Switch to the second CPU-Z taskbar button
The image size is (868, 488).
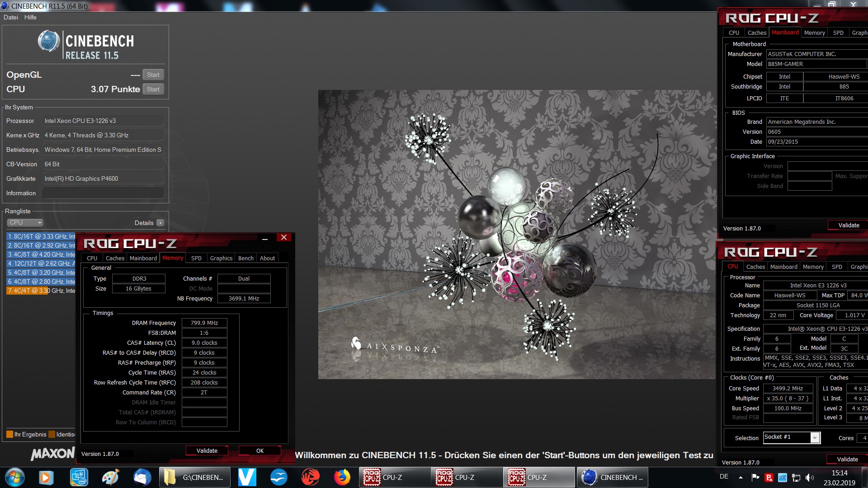[467, 477]
